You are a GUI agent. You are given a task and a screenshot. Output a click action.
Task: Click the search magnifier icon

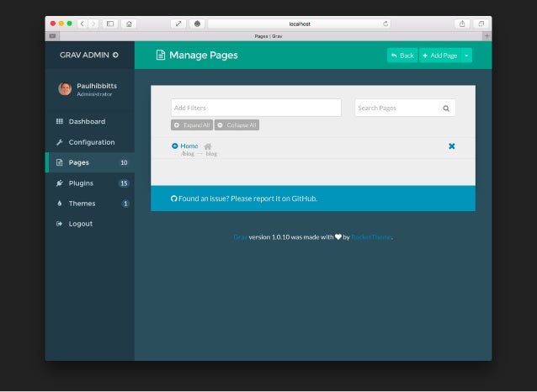tap(446, 109)
